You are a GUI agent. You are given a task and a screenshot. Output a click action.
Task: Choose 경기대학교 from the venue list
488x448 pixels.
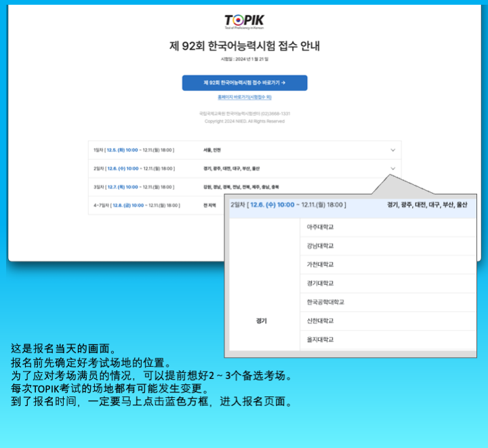(x=321, y=283)
